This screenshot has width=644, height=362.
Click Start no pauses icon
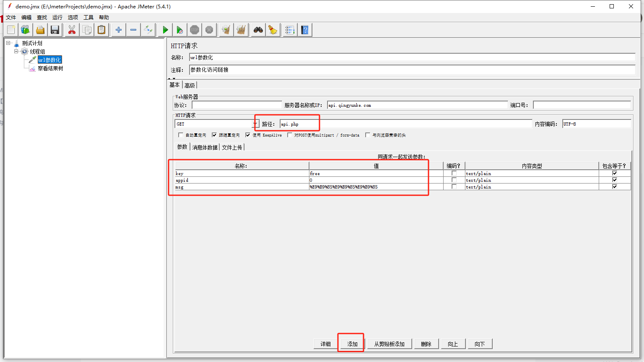click(x=179, y=30)
